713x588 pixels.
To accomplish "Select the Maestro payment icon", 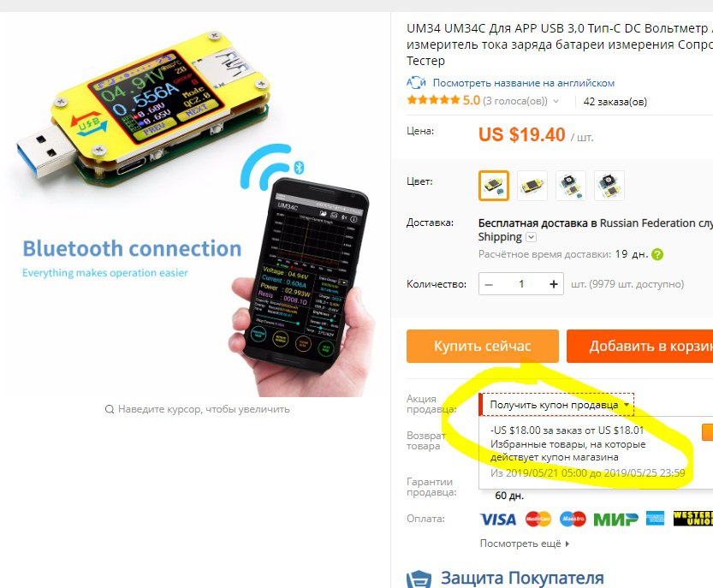I will pos(573,519).
